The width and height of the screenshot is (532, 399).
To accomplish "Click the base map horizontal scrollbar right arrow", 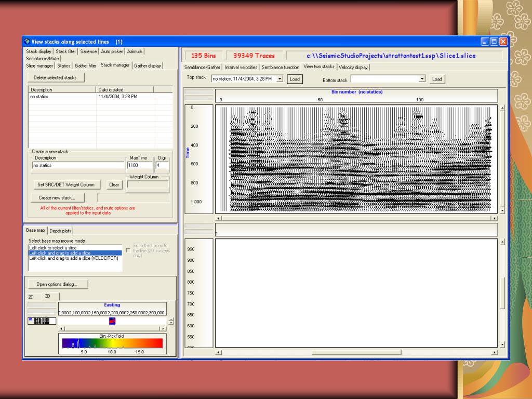I will pyautogui.click(x=163, y=328).
